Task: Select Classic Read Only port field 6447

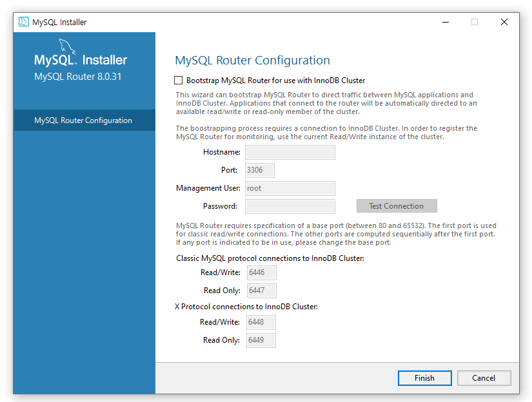Action: tap(262, 291)
